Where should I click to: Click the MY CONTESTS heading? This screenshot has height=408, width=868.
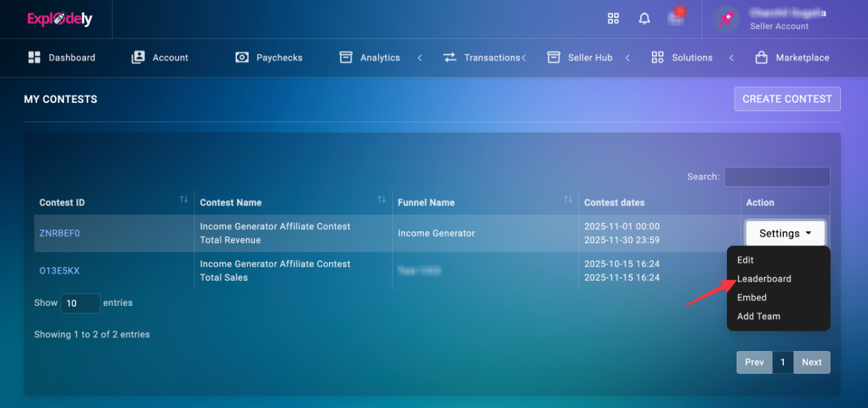click(x=60, y=99)
